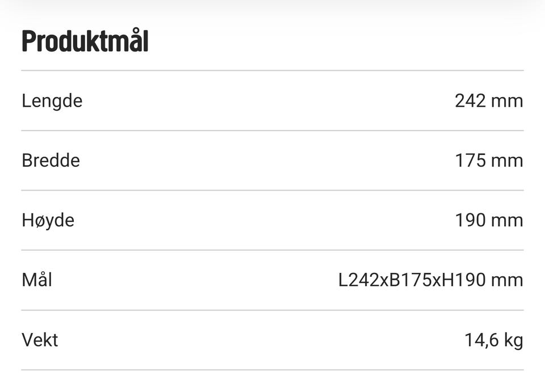
Task: Click the 14,6 kg weight value
Action: [x=493, y=340]
